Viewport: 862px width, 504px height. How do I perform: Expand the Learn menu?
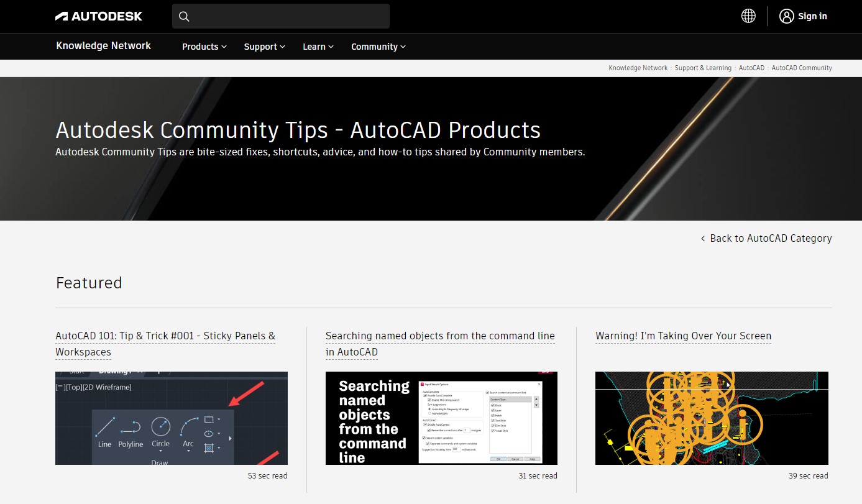tap(318, 47)
